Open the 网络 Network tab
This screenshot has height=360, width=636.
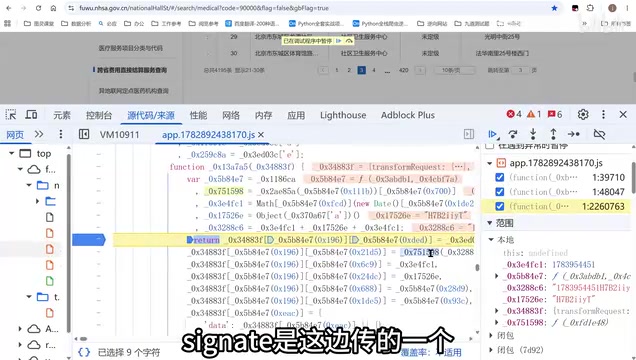[x=231, y=115]
